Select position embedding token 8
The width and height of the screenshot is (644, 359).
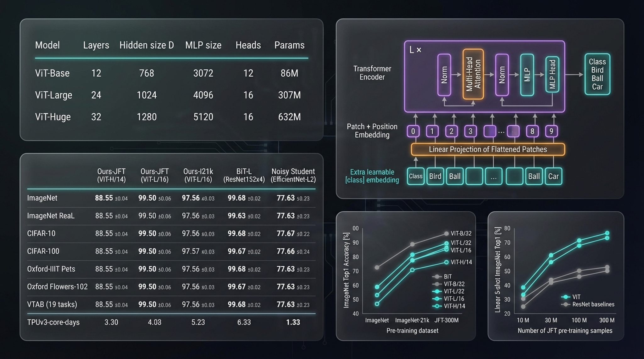coord(532,131)
